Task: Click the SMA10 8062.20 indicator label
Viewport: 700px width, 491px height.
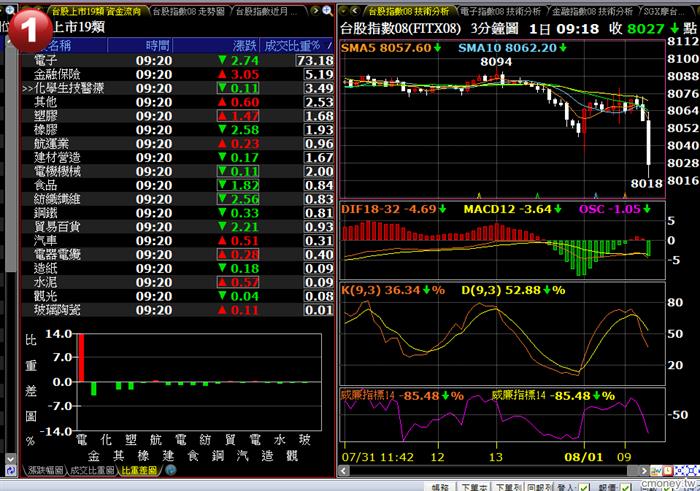Action: click(x=512, y=48)
